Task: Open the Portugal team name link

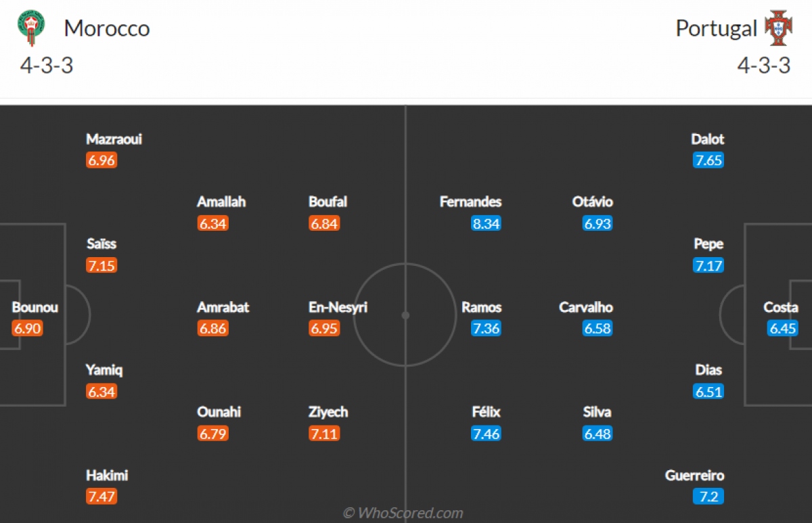Action: 717,28
